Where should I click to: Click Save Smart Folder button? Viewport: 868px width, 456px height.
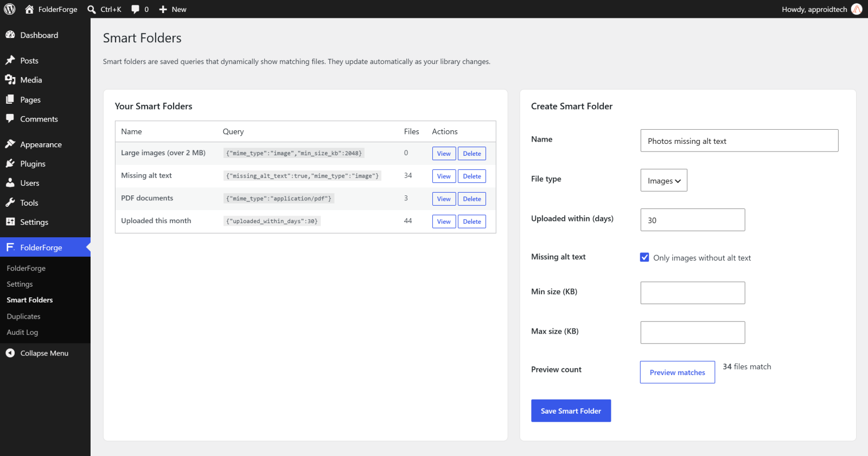pos(571,411)
